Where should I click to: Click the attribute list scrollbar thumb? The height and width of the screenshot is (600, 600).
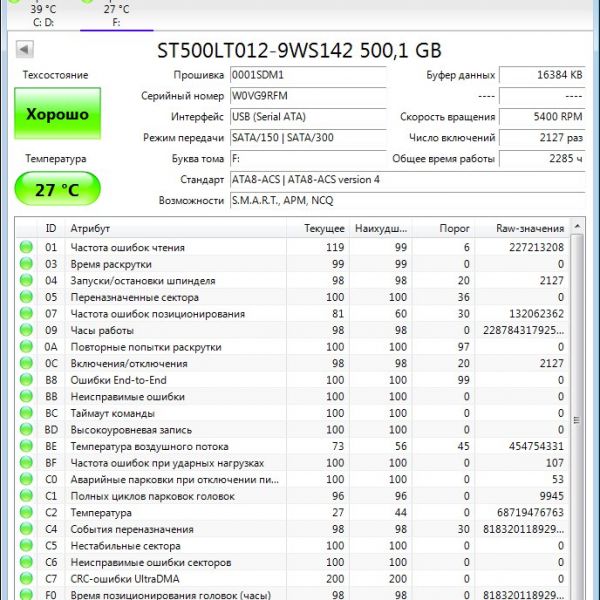[577, 420]
